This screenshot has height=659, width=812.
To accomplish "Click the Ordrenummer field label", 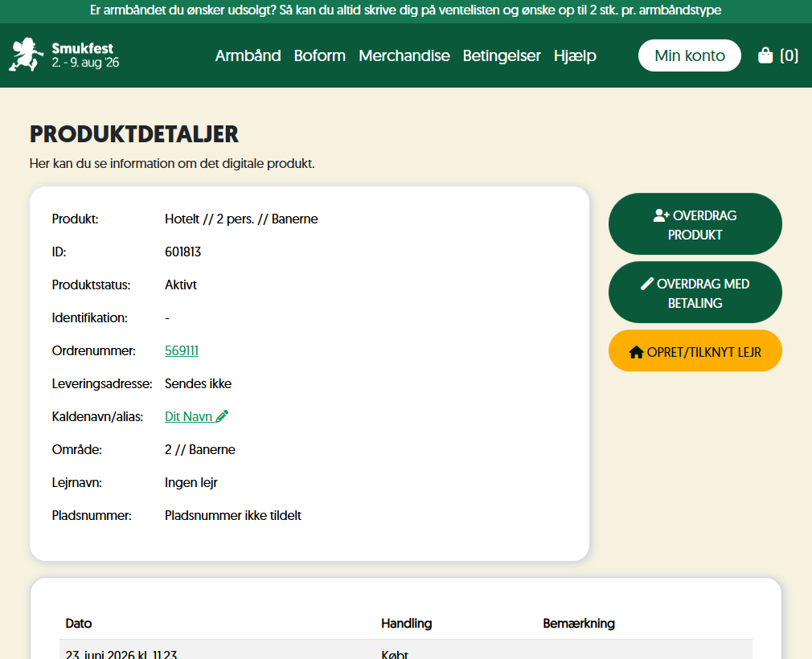I will click(x=94, y=350).
